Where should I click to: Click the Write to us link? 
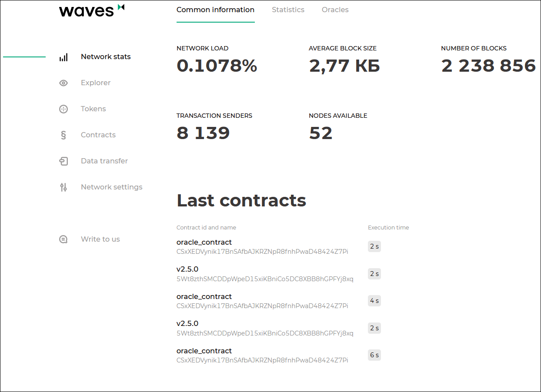(100, 239)
